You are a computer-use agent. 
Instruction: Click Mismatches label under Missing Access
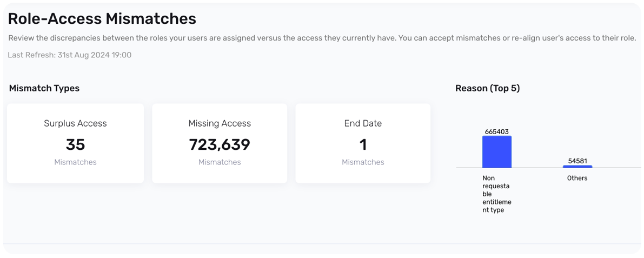click(220, 162)
